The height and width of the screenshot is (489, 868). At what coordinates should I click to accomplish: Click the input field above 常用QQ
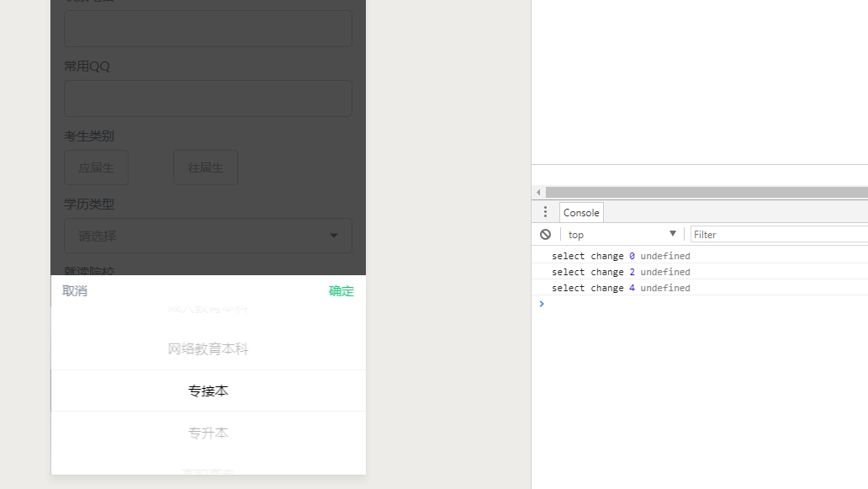click(x=208, y=29)
